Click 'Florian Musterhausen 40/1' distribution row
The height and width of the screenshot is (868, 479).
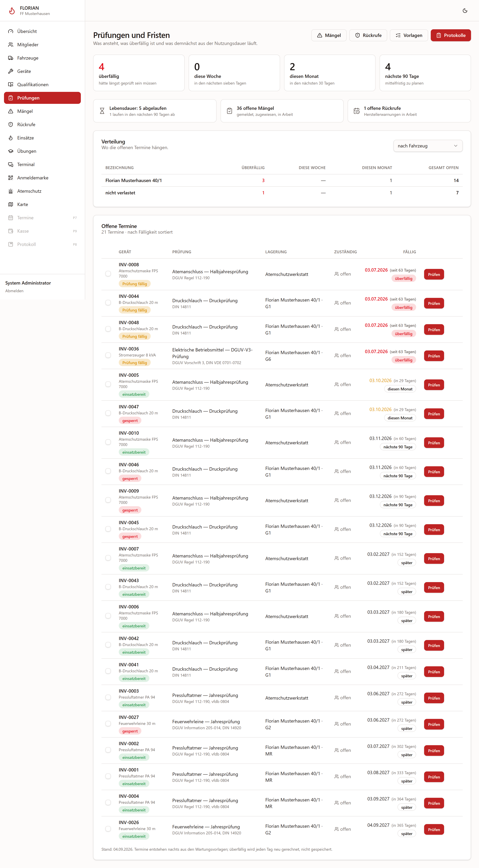coord(282,181)
